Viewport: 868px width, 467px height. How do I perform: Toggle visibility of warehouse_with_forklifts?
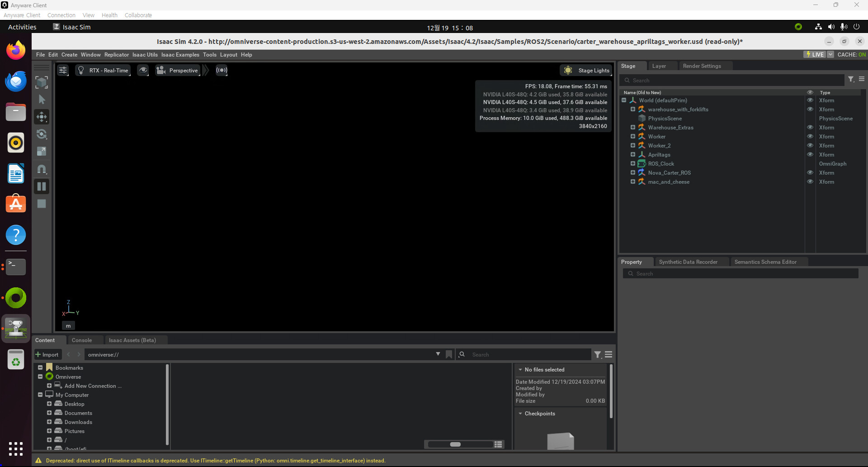(810, 110)
